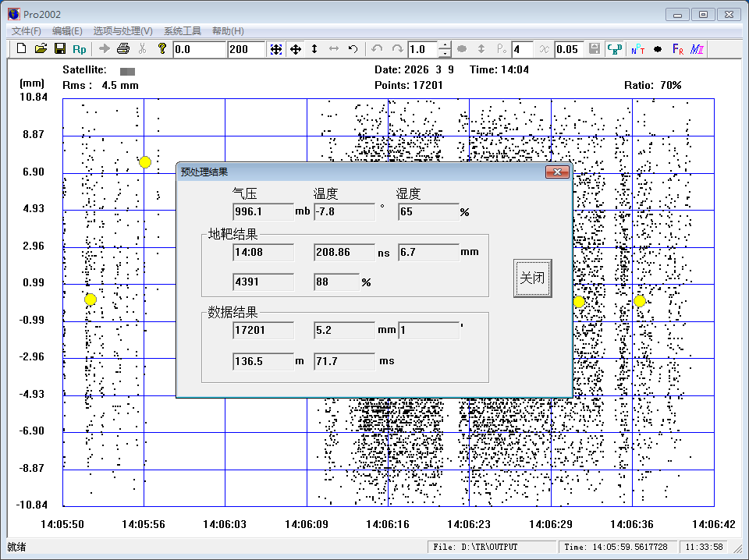
Task: Click the FR toolbar icon
Action: coord(677,49)
